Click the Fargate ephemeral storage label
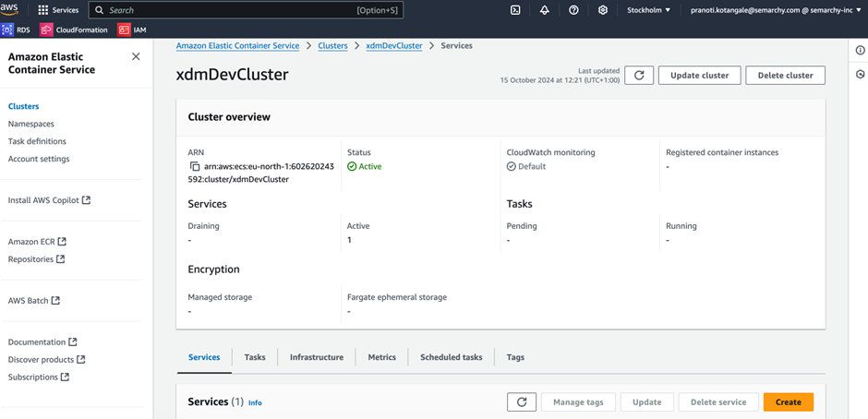The image size is (868, 419). pyautogui.click(x=397, y=297)
